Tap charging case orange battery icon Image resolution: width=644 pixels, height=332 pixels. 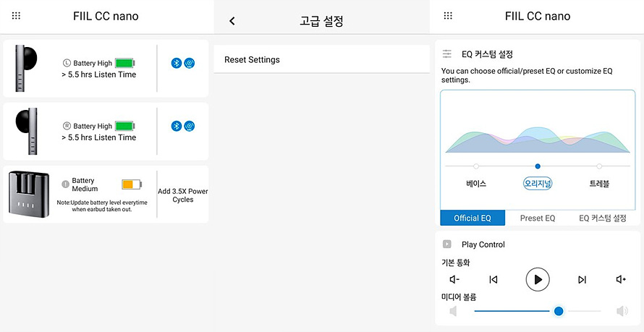(x=132, y=184)
